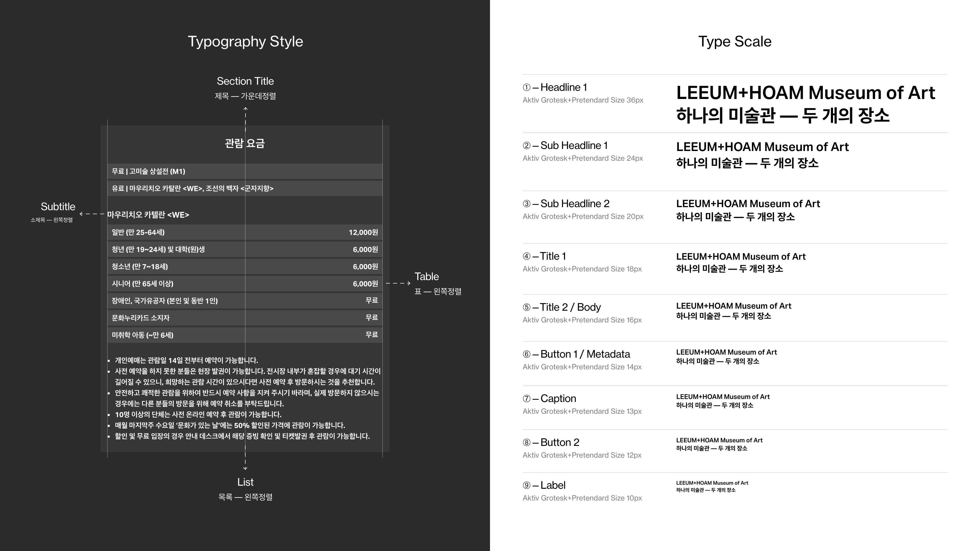Select table cell '일반 (만 25-64세)'
The width and height of the screenshot is (980, 551).
138,232
